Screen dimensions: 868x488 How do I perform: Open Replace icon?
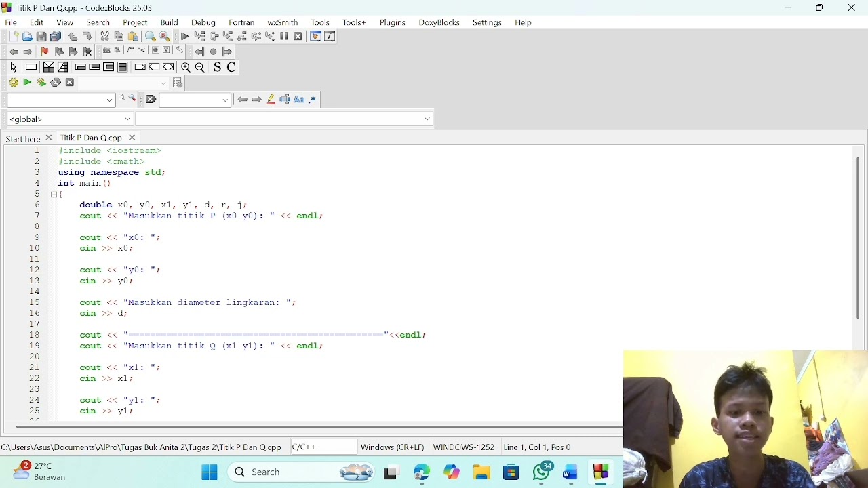point(165,37)
